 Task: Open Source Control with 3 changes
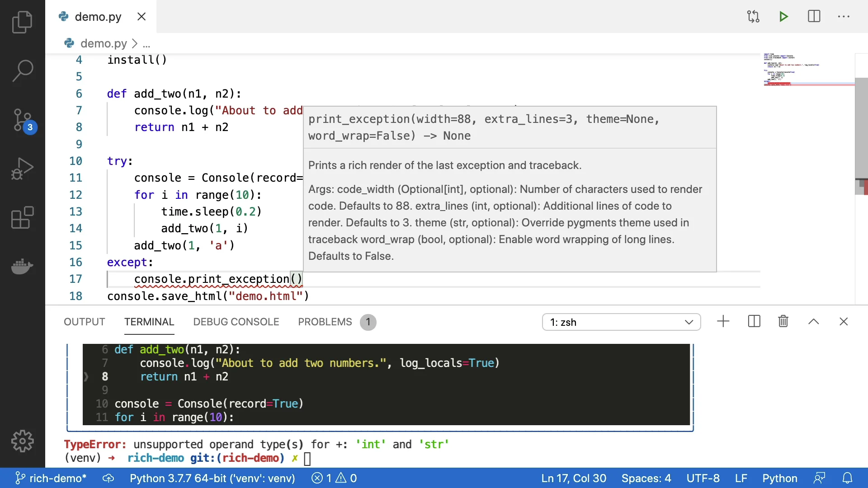pyautogui.click(x=22, y=120)
